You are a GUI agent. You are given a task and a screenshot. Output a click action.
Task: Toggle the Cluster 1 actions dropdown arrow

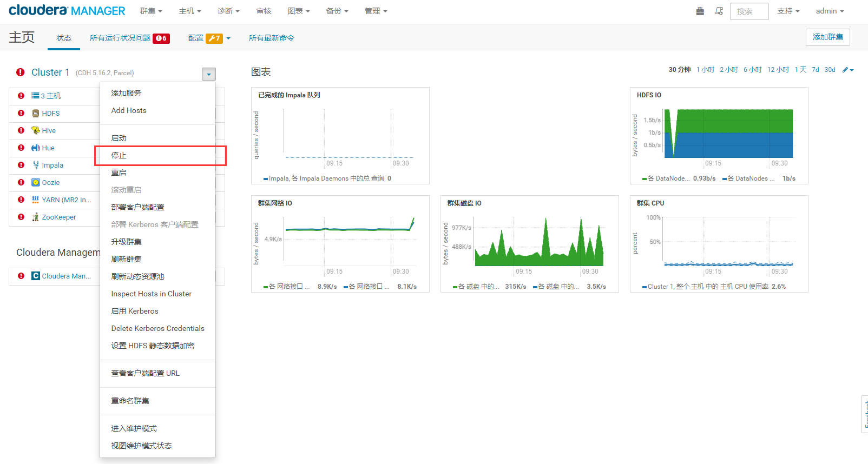click(209, 74)
